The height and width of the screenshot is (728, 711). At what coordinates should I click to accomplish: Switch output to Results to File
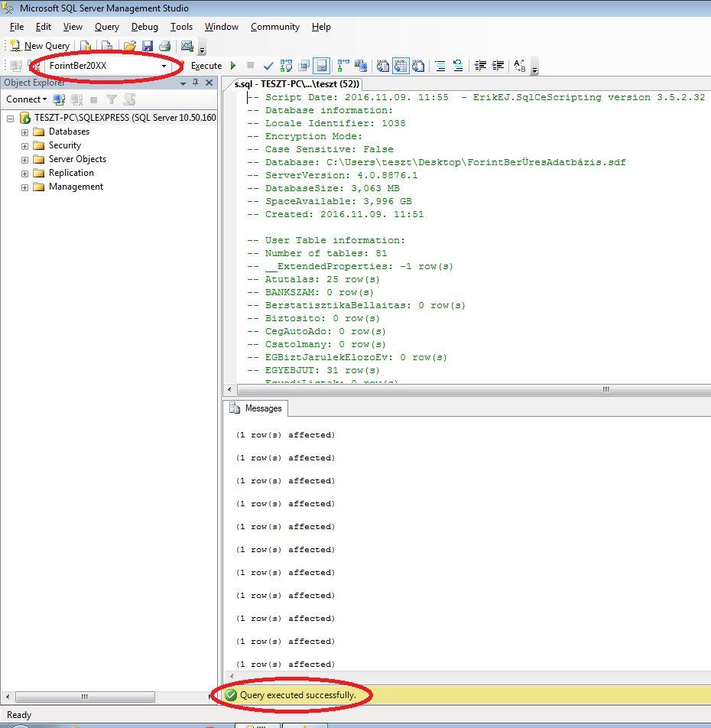418,66
